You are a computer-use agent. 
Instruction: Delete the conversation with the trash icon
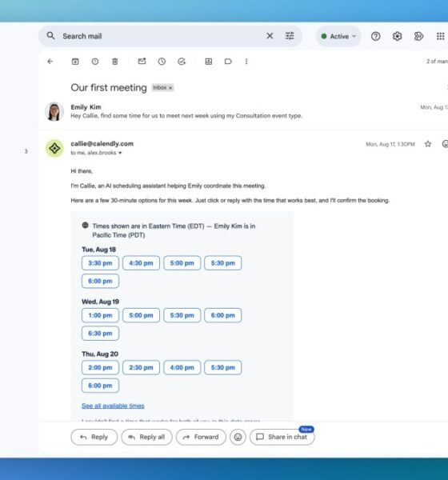coord(115,62)
